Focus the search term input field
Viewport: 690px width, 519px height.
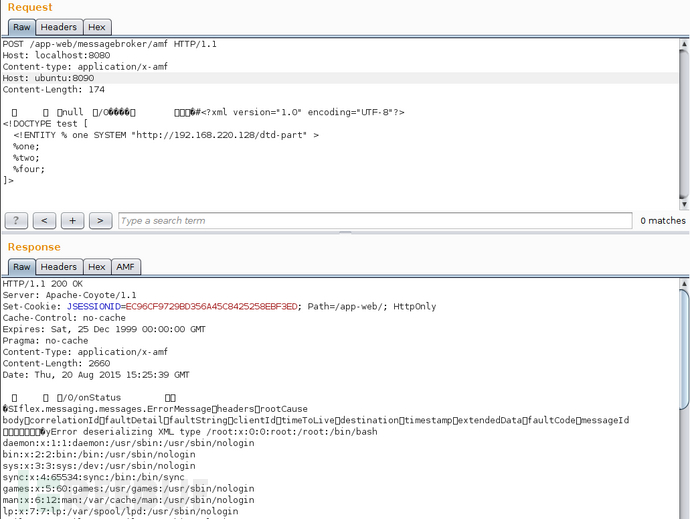tap(375, 221)
